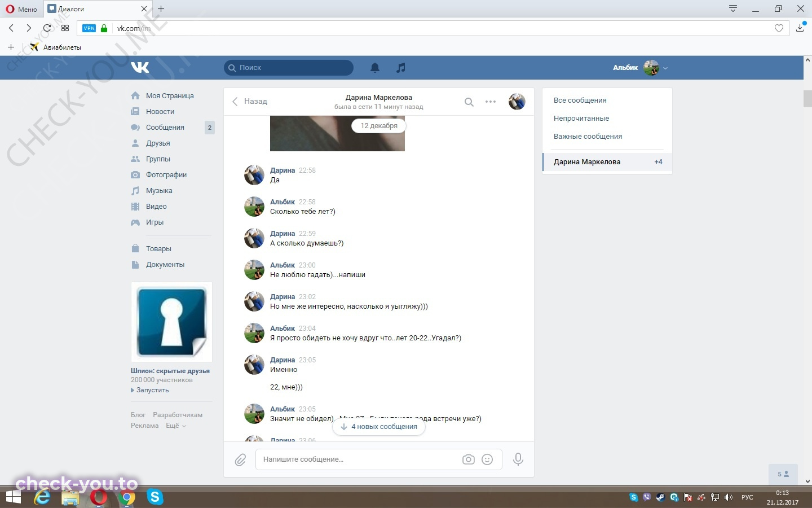Open the three-dots chat actions menu

[491, 102]
